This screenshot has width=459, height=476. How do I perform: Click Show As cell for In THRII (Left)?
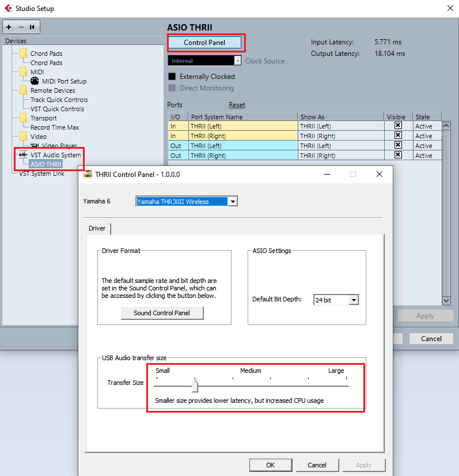(x=341, y=126)
